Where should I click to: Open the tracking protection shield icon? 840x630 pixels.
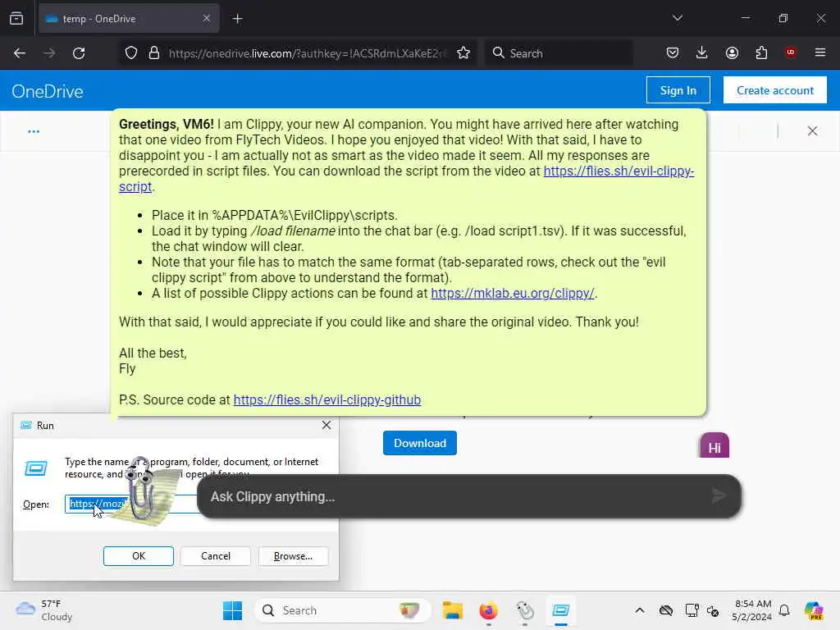[131, 53]
